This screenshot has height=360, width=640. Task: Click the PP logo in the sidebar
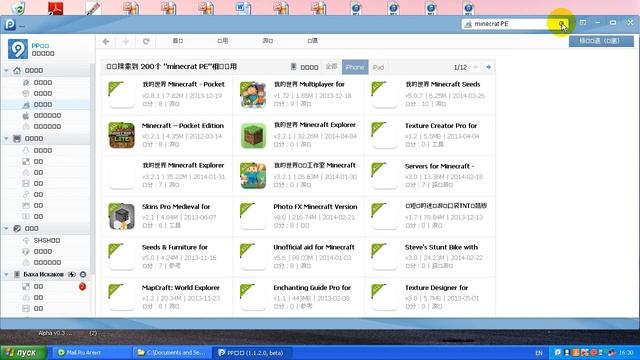[x=18, y=49]
